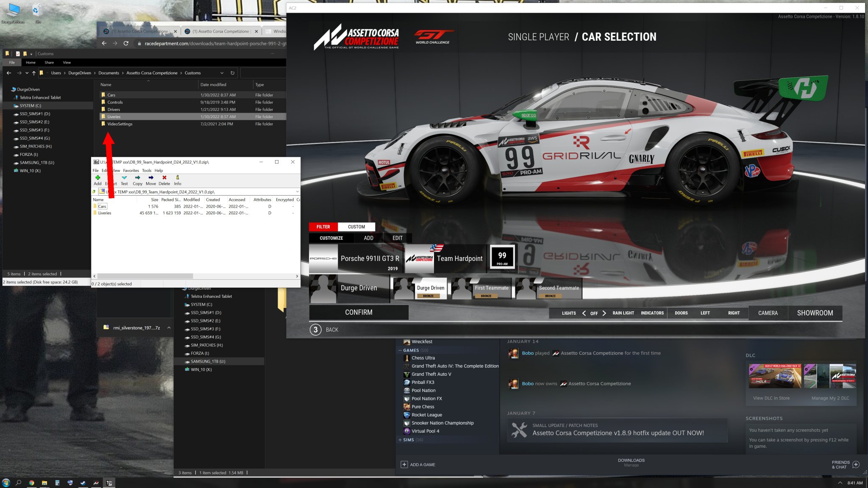Screen dimensions: 868x488
Task: Open download options chevron for rmi_silverstone file
Action: (x=169, y=327)
